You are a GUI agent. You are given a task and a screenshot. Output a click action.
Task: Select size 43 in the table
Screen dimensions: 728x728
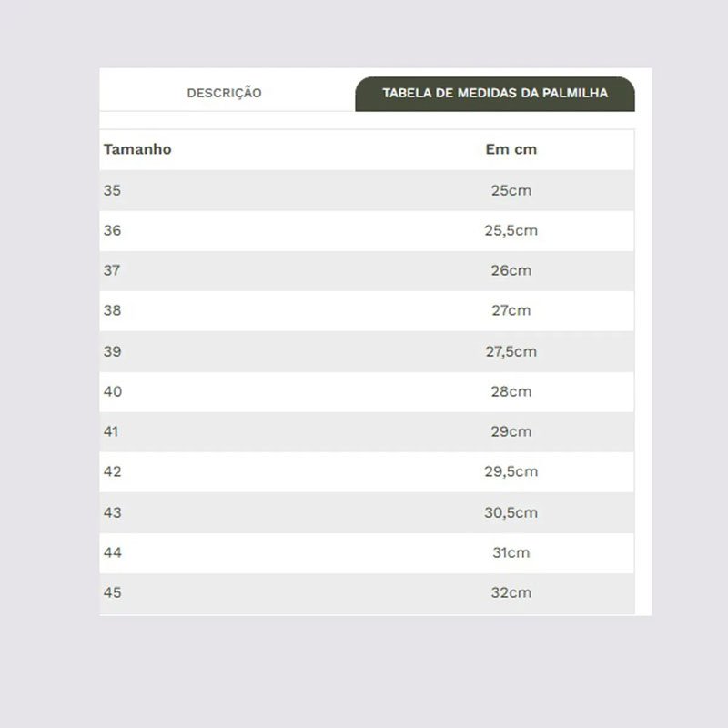(x=112, y=512)
